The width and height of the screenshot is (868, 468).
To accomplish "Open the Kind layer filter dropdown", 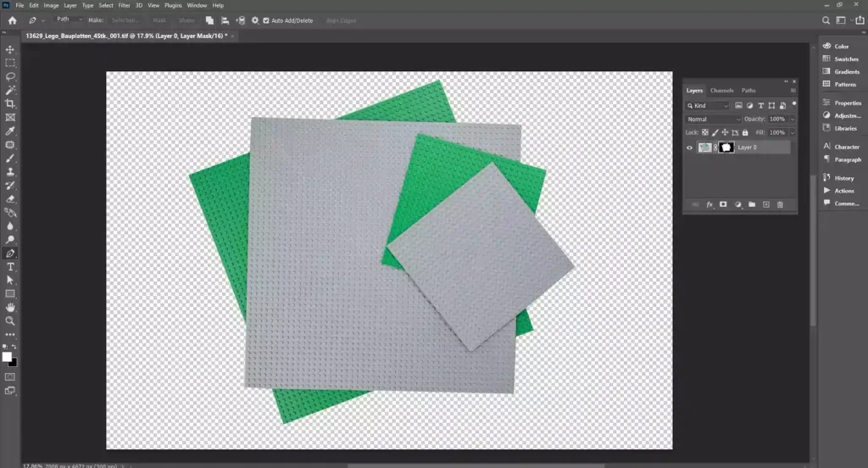I will [709, 106].
